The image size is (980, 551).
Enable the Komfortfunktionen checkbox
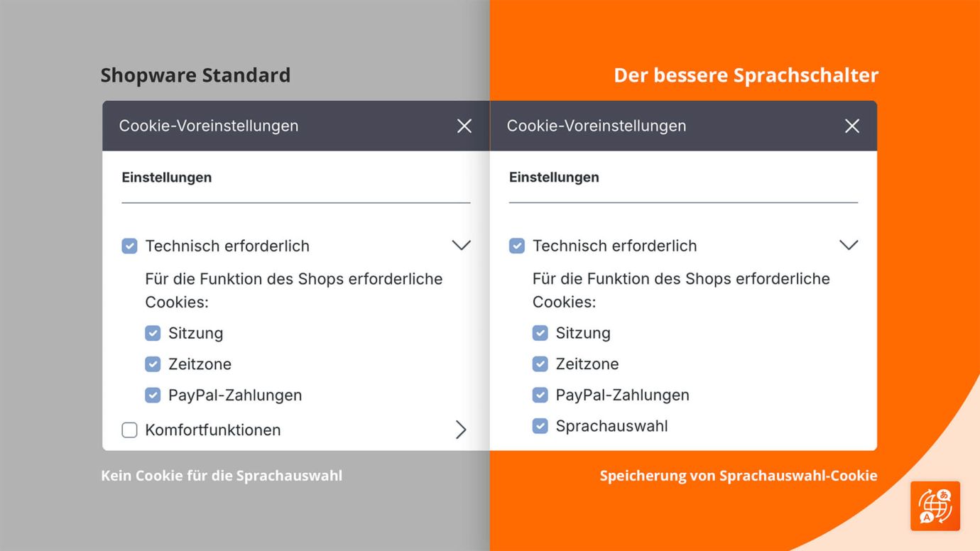point(129,430)
